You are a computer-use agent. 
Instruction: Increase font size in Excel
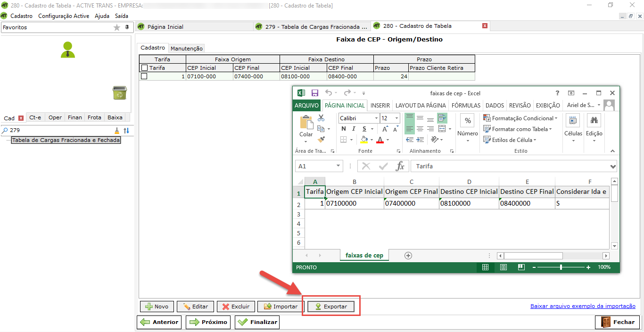(x=385, y=129)
